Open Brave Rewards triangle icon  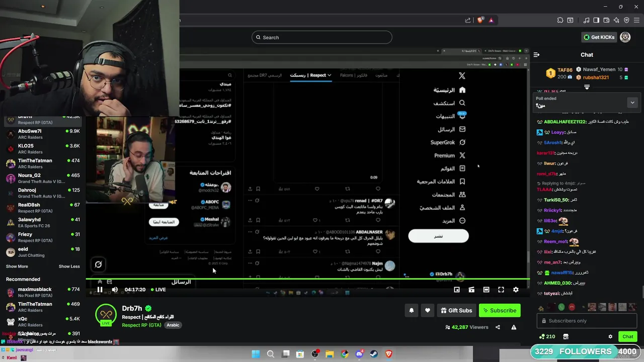coord(491,20)
